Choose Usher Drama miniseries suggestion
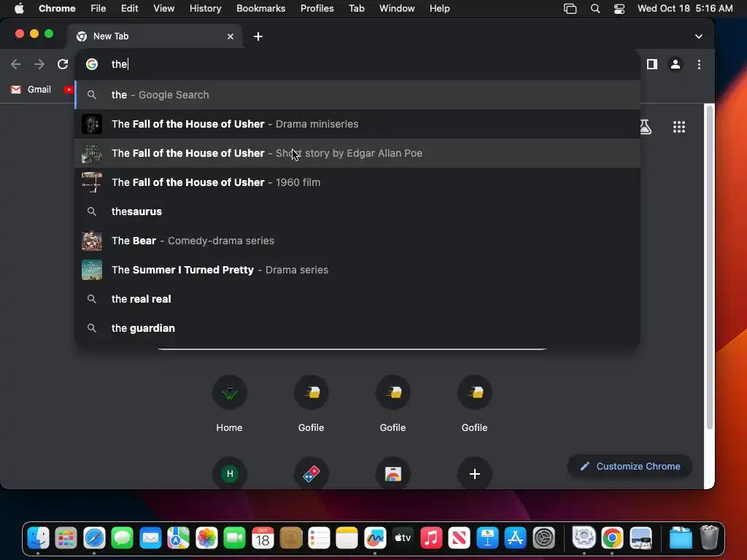Image resolution: width=747 pixels, height=560 pixels. pos(357,124)
